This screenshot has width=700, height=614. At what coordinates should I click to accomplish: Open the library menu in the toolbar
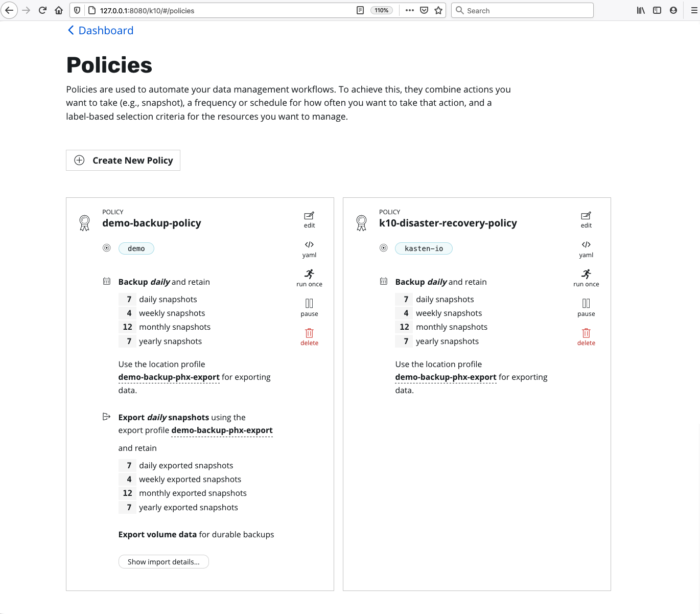640,10
